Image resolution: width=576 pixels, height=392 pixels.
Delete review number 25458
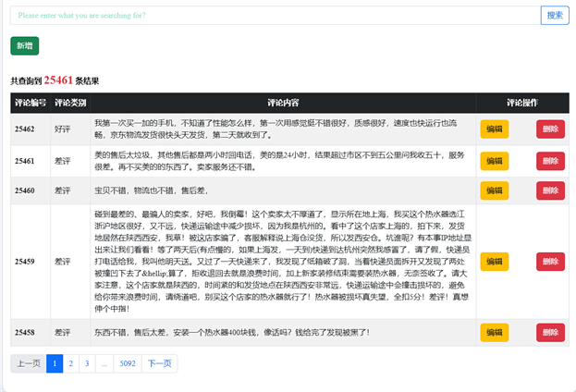[x=550, y=332]
